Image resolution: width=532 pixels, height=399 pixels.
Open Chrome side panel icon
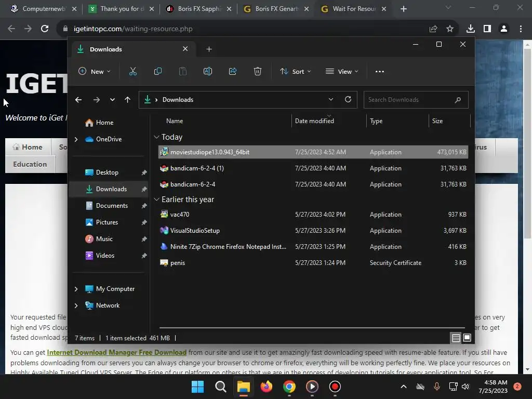click(487, 29)
